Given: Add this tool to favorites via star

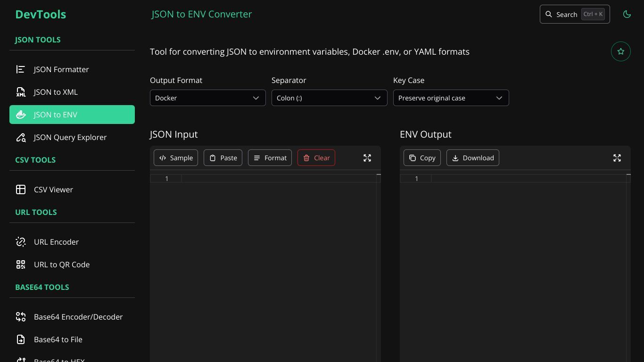Looking at the screenshot, I should click(621, 51).
